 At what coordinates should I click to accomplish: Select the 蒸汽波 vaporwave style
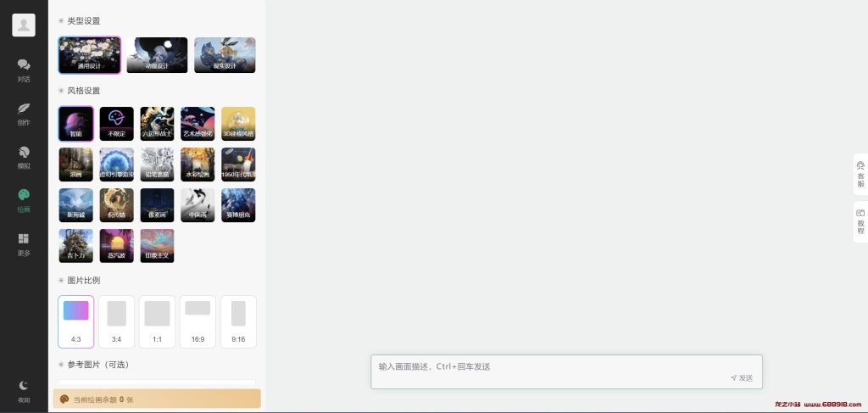(x=117, y=246)
